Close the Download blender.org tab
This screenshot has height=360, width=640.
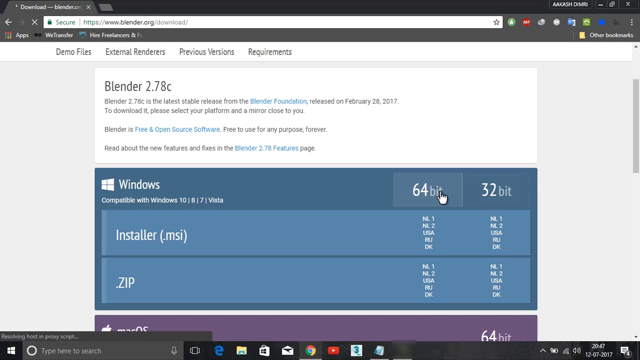click(89, 7)
